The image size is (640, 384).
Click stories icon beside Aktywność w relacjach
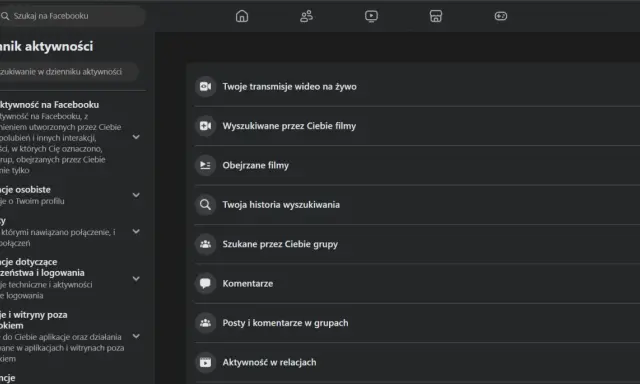pyautogui.click(x=205, y=362)
